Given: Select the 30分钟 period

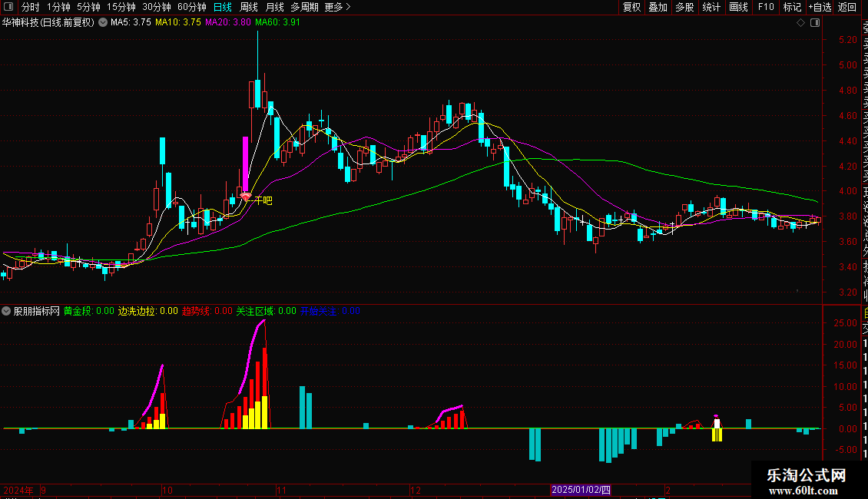Looking at the screenshot, I should [157, 7].
